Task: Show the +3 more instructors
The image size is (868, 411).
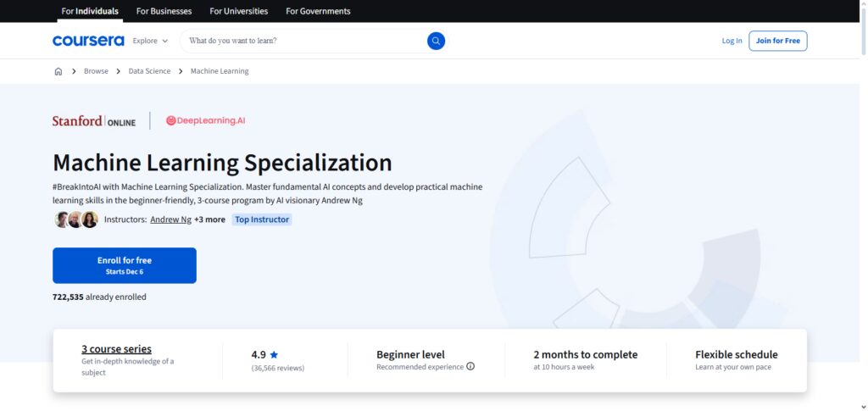Action: point(210,219)
